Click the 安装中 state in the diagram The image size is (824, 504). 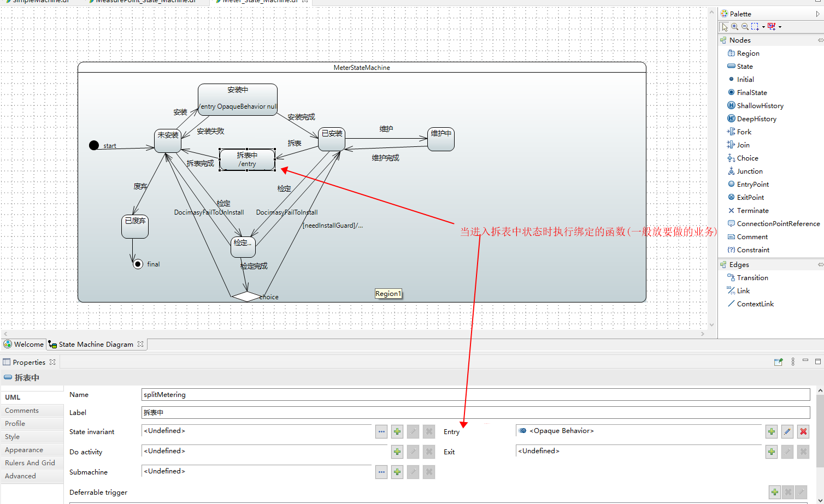click(238, 99)
